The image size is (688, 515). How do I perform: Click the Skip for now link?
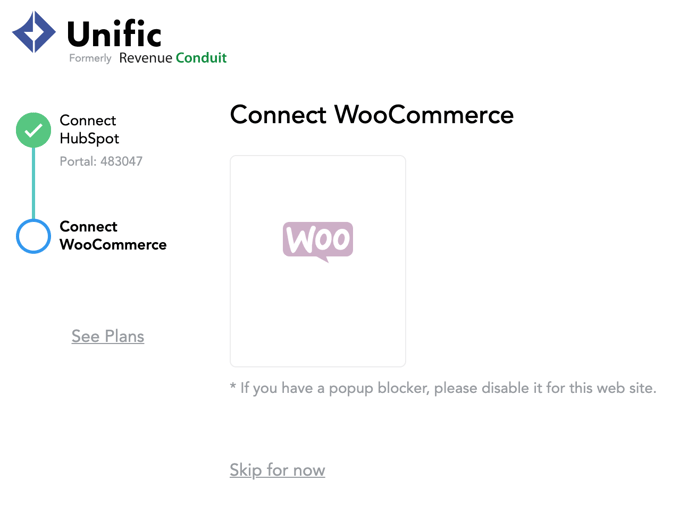click(277, 470)
